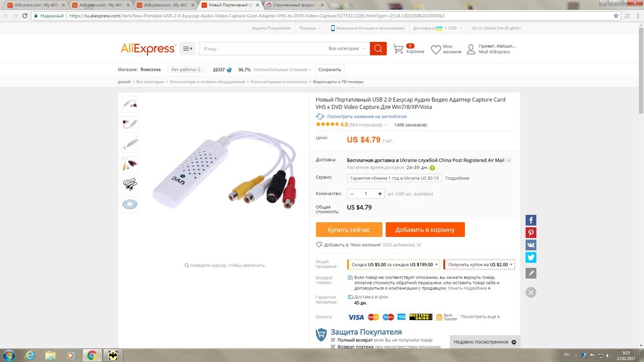Share the product on Twitter
The image size is (644, 362).
click(531, 257)
